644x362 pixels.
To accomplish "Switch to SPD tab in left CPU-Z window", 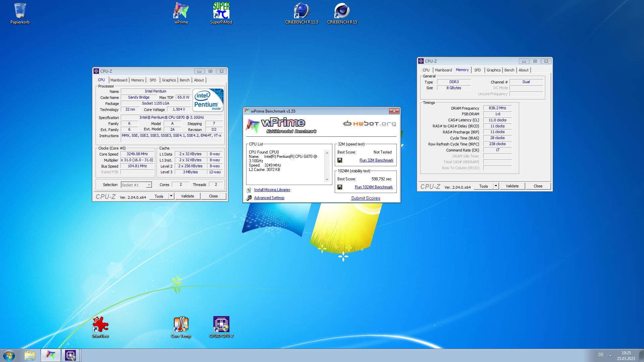I will [x=153, y=80].
